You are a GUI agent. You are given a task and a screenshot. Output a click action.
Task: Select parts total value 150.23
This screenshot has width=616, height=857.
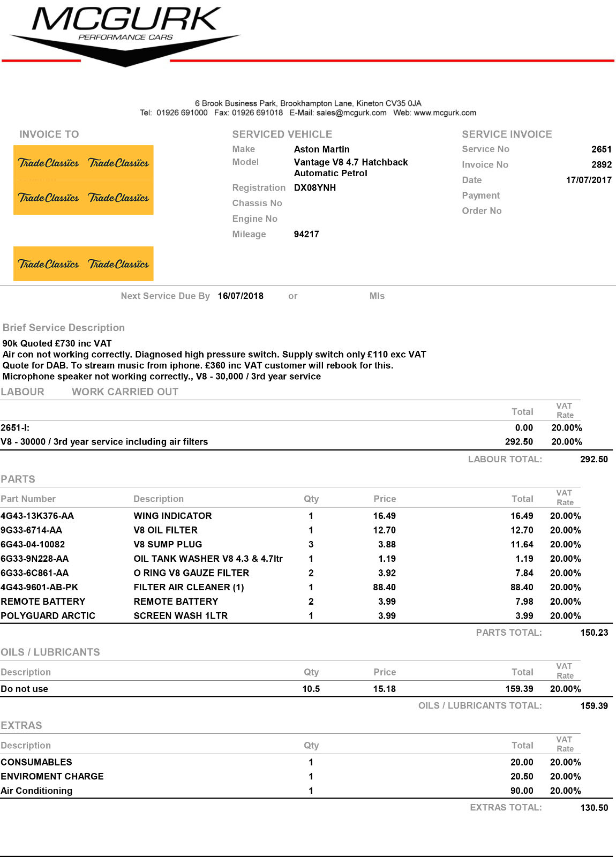click(594, 633)
